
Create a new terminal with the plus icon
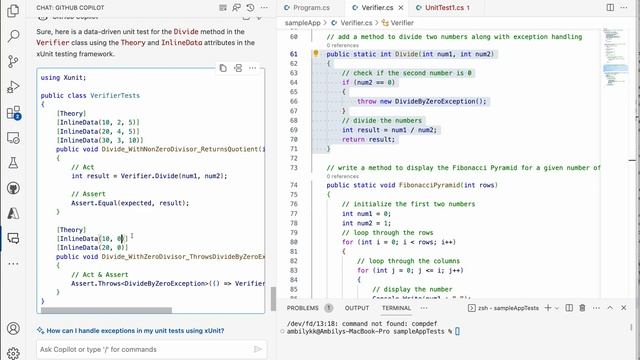click(x=548, y=308)
